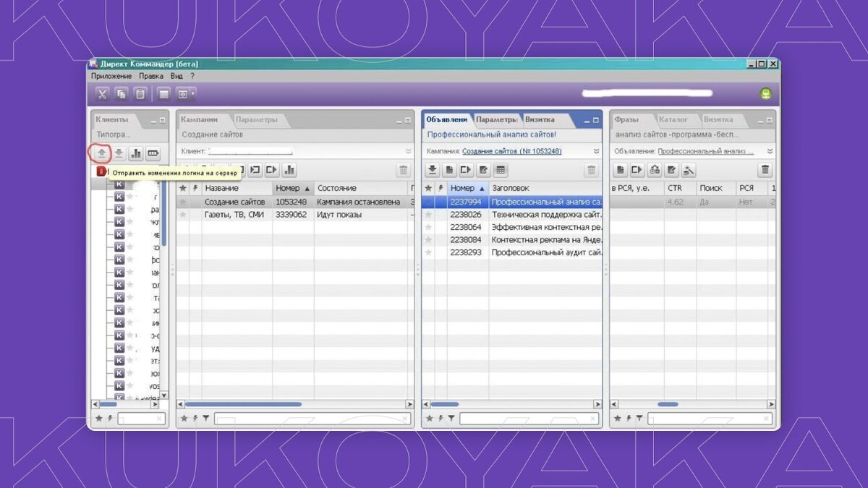
Task: Click the download icon in Объявления toolbar
Action: (x=432, y=170)
